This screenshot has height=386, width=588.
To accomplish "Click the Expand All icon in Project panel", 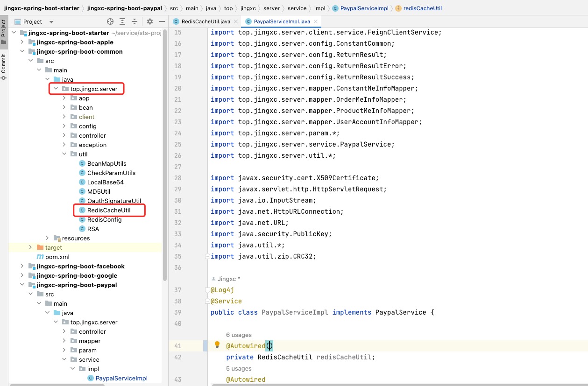I will (122, 21).
